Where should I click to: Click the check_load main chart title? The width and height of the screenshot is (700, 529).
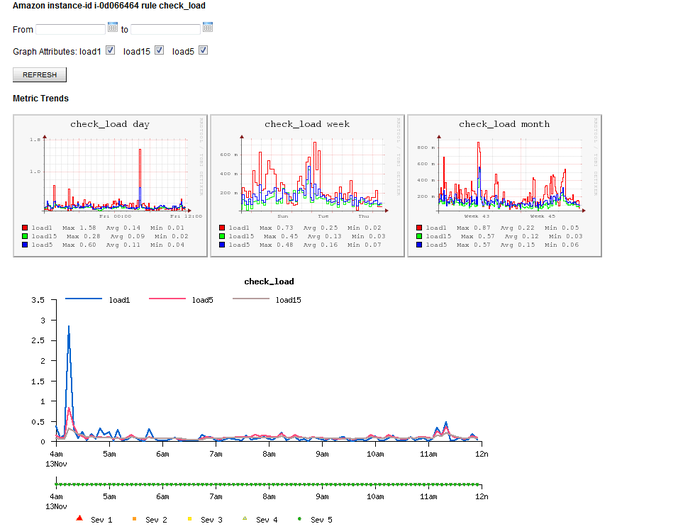(269, 282)
